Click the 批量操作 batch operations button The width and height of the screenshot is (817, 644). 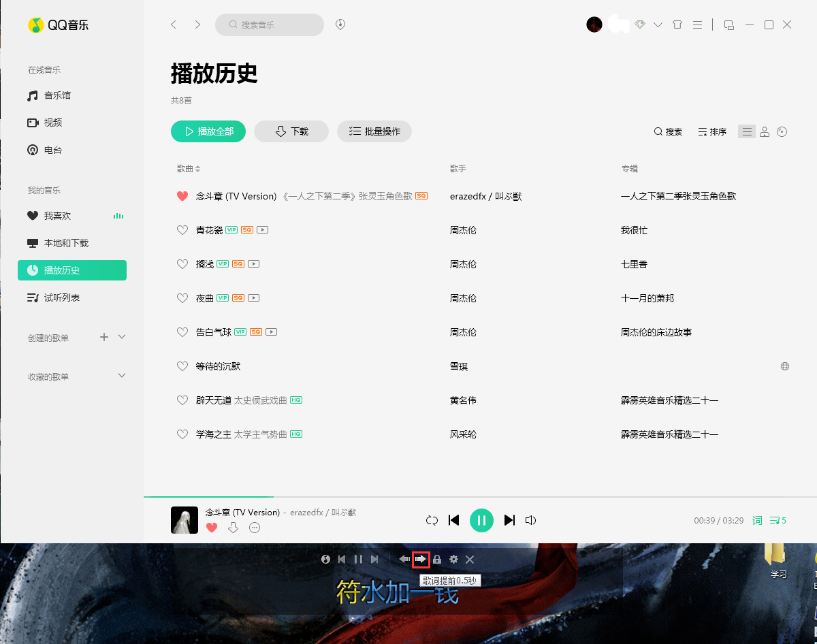[374, 131]
